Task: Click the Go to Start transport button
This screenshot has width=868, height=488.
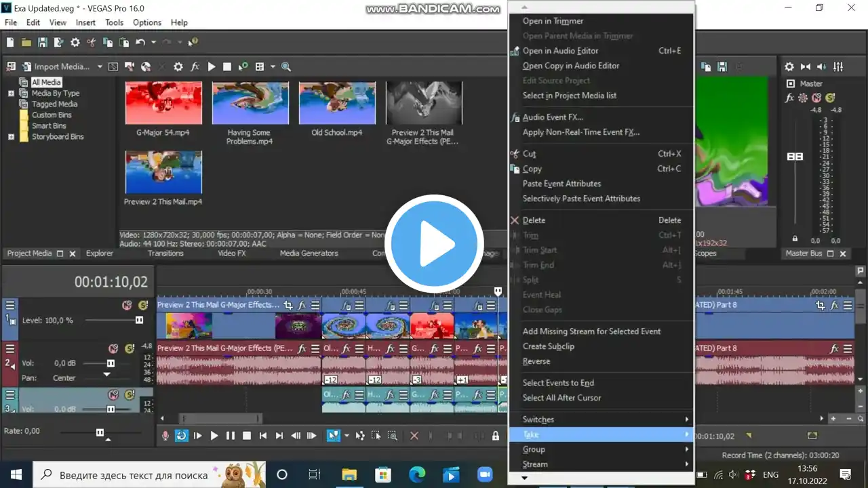Action: (x=262, y=436)
